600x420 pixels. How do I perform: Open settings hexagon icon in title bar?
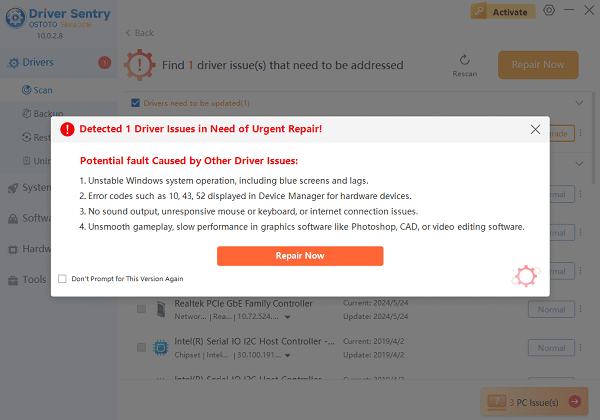pyautogui.click(x=549, y=10)
